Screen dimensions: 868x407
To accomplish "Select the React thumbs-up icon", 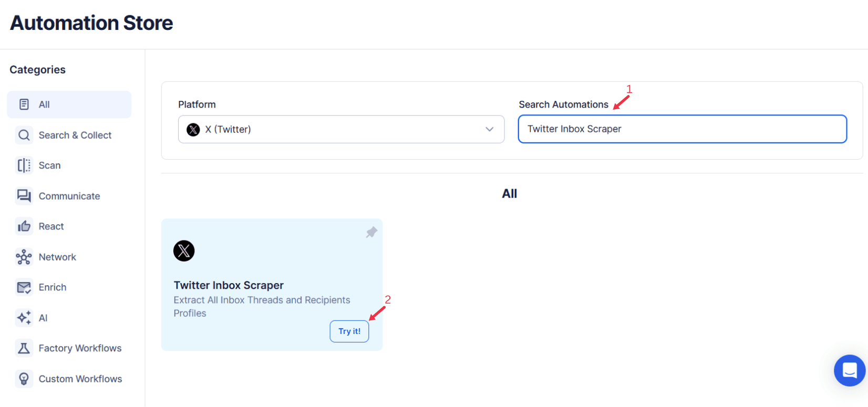I will (x=24, y=226).
